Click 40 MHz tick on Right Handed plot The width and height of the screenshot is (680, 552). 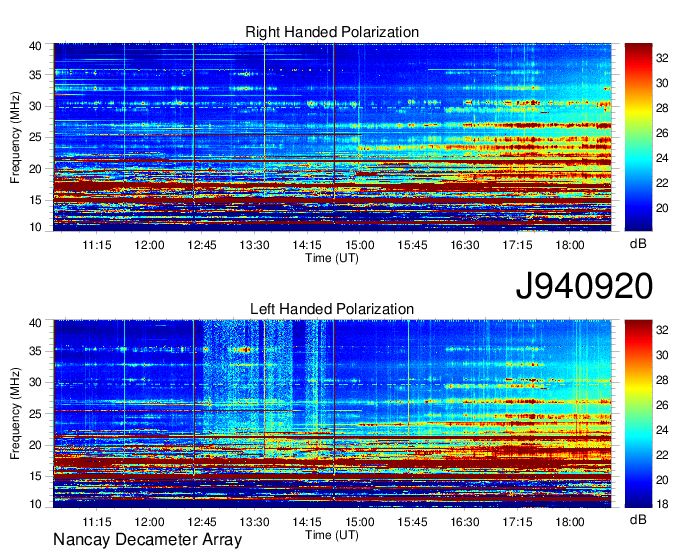click(35, 46)
